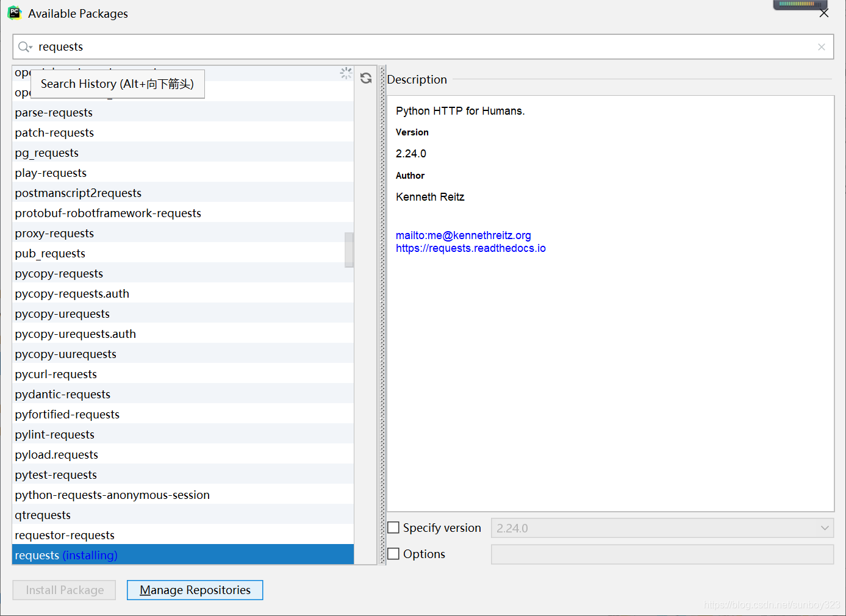
Task: Open the search history magnifier icon
Action: pos(25,47)
